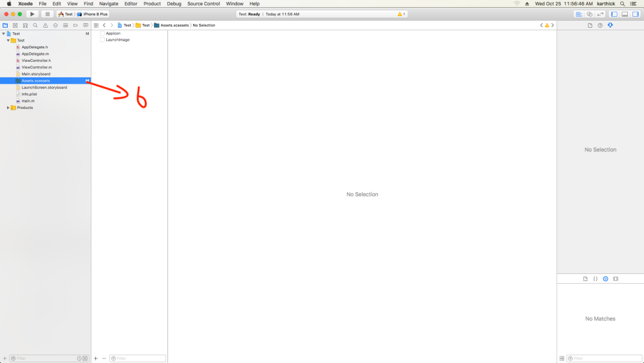The height and width of the screenshot is (363, 644).
Task: Click the Run (play) button
Action: pos(32,14)
